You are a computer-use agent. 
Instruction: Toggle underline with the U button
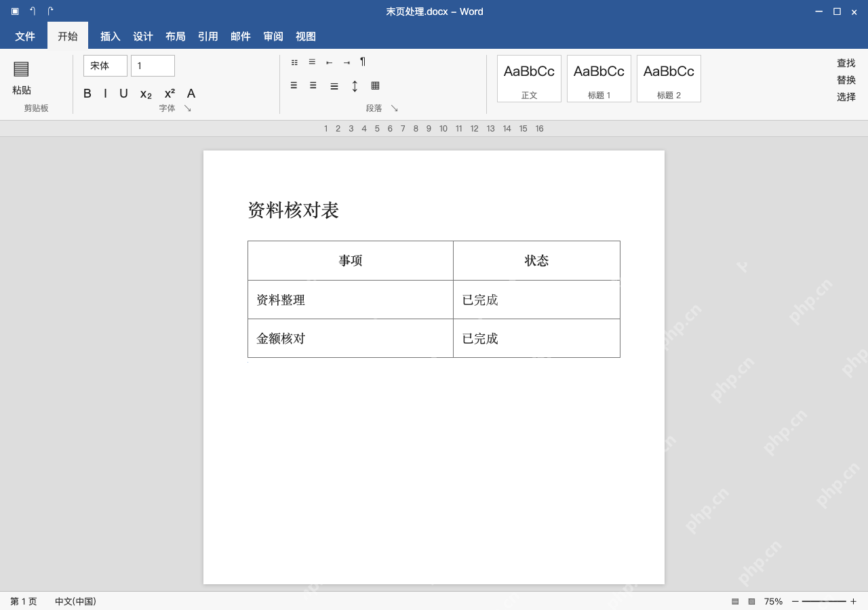[123, 94]
